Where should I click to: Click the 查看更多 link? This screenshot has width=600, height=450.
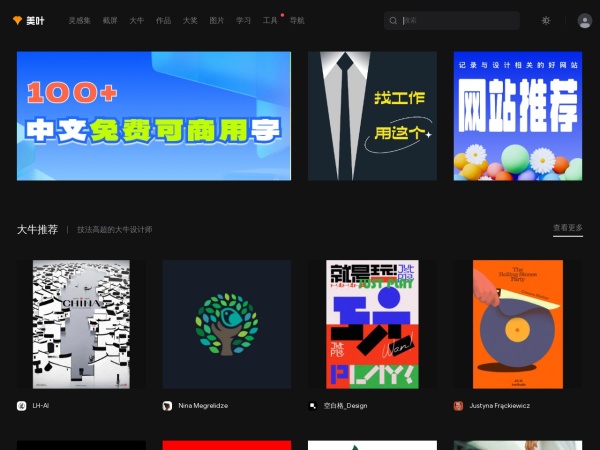tap(567, 228)
